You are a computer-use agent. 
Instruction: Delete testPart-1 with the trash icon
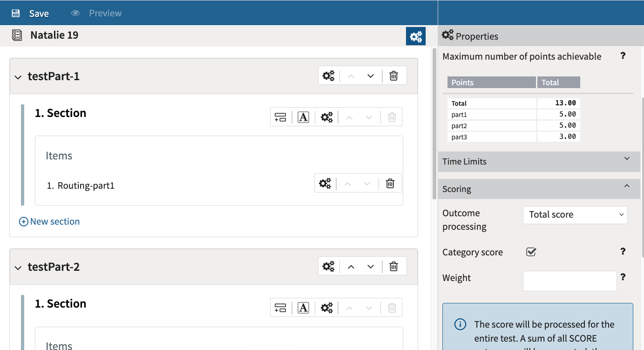[393, 75]
